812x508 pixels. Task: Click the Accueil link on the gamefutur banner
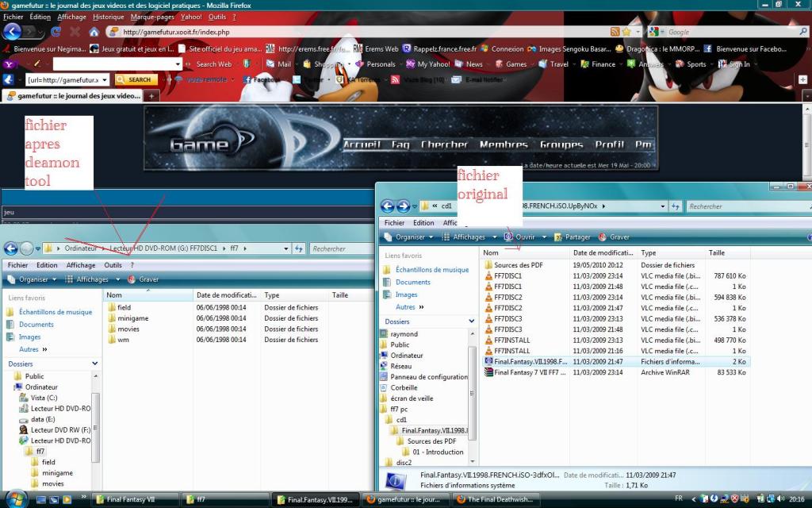(x=362, y=144)
